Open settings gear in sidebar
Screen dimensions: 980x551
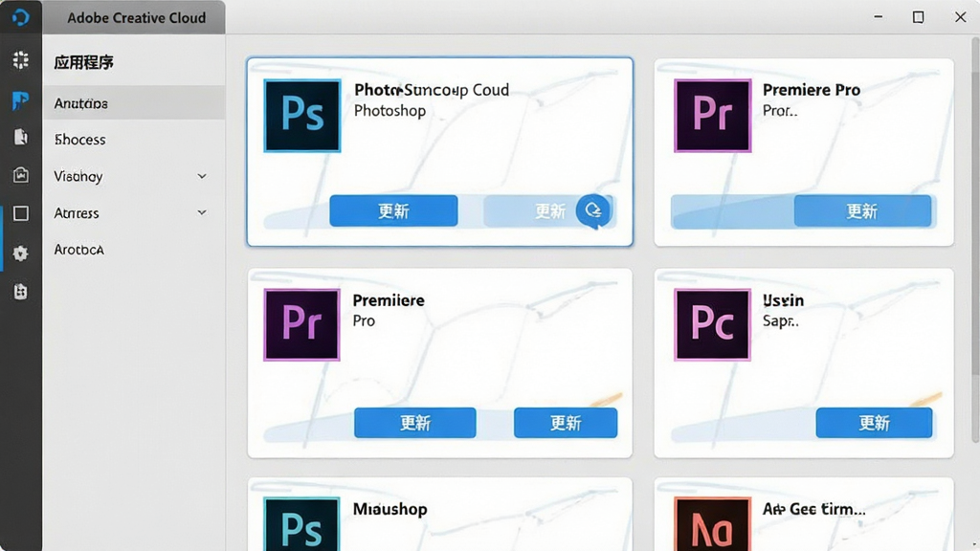coord(21,253)
